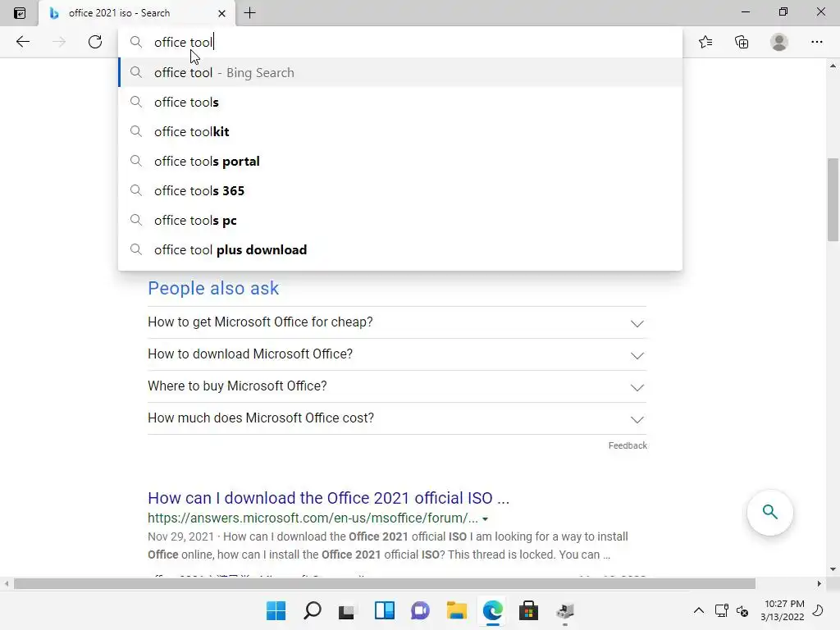Open the profile avatar icon
Viewport: 840px width, 630px height.
[779, 42]
